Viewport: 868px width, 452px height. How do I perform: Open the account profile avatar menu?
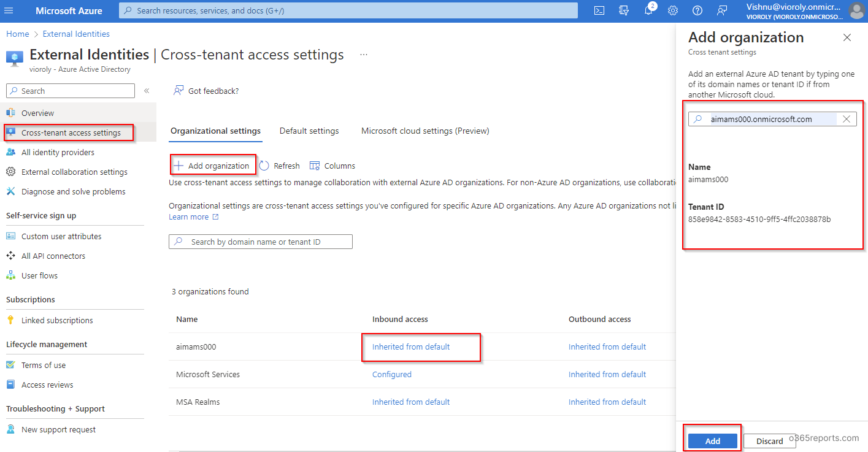(856, 10)
